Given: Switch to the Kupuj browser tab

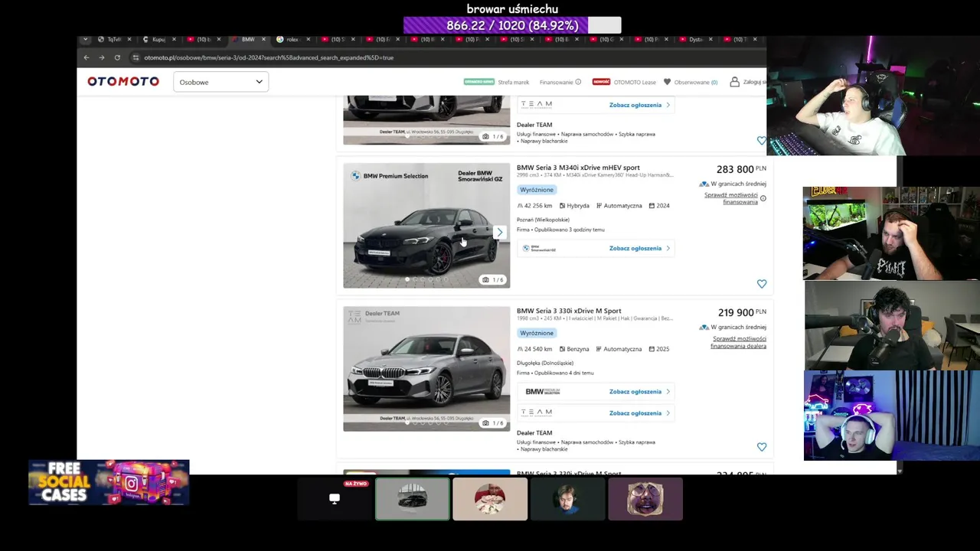Looking at the screenshot, I should click(x=158, y=39).
